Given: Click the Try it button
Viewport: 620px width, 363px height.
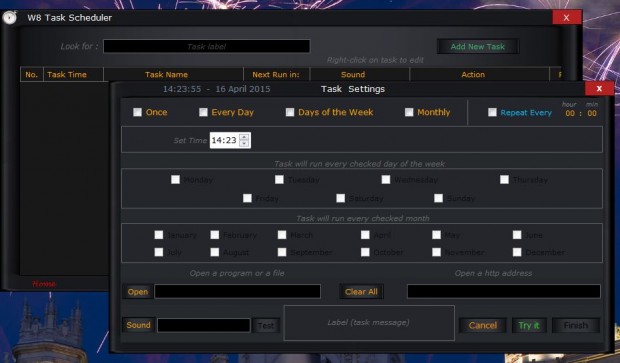Looking at the screenshot, I should tap(529, 325).
